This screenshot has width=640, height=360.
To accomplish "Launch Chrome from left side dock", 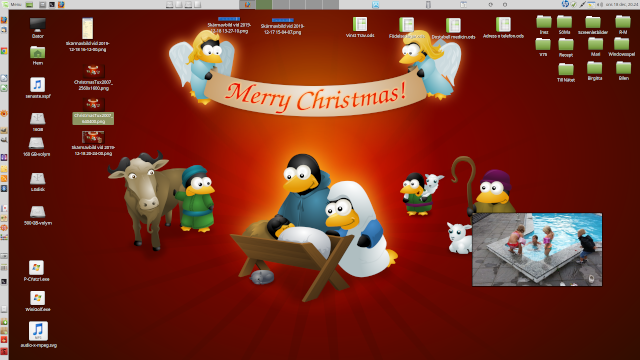I will coord(4,51).
